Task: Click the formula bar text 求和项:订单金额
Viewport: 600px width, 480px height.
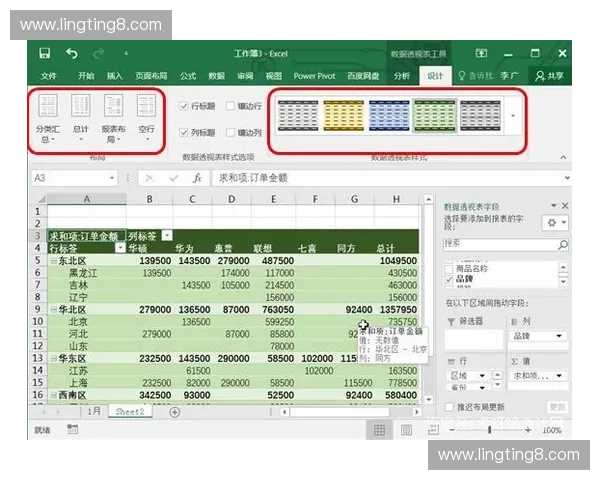Action: point(253,178)
